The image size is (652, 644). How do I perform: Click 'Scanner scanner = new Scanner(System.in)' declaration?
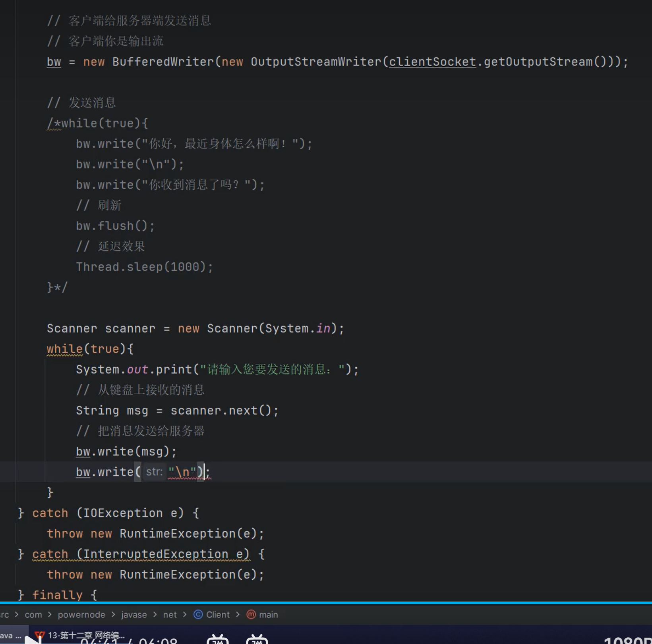(195, 328)
